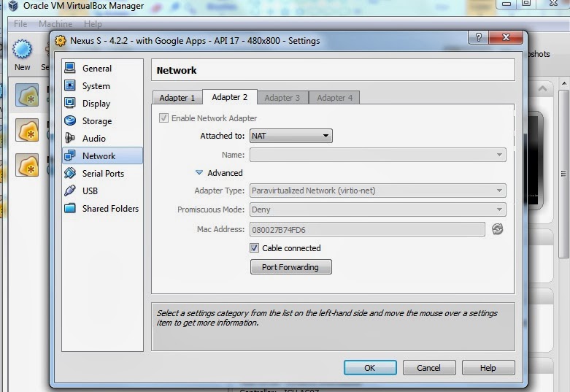Click the Shared Folders icon
Viewport: 570px width, 392px height.
(70, 208)
